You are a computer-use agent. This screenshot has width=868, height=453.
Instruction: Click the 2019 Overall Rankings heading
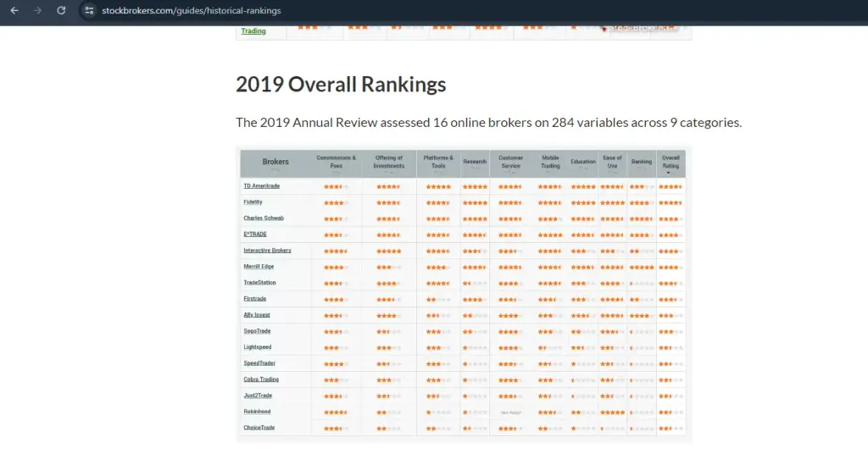pos(341,85)
